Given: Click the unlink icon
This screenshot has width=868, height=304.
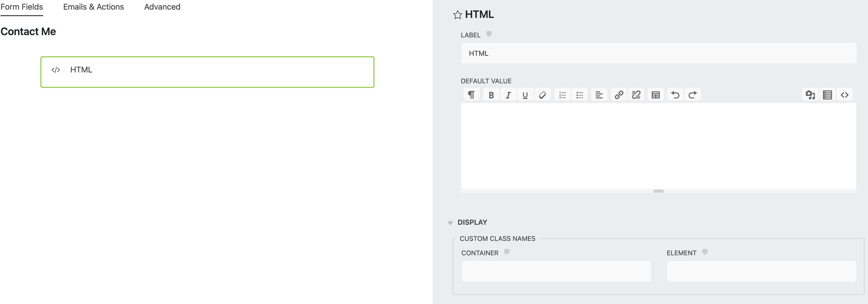Looking at the screenshot, I should pyautogui.click(x=636, y=95).
